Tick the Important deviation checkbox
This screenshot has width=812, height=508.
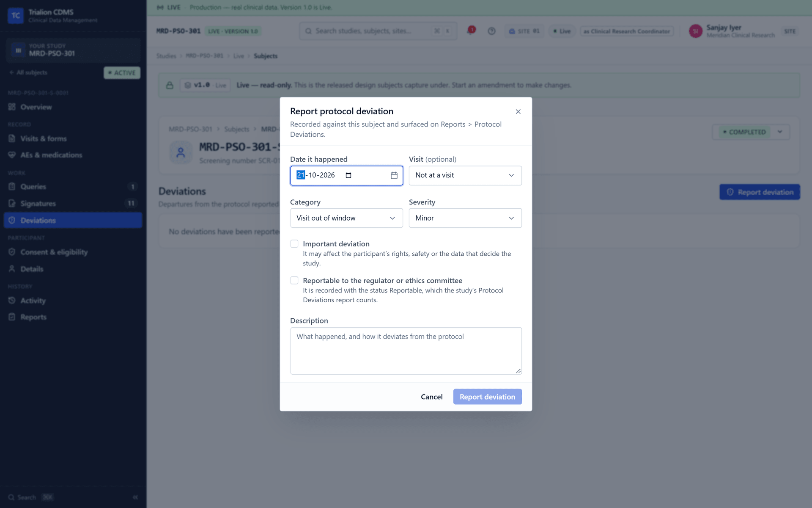point(294,244)
